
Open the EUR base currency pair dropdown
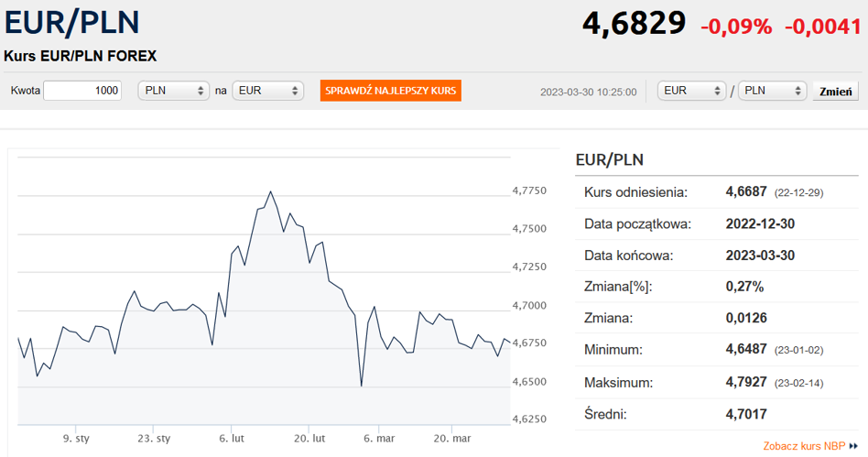click(x=692, y=91)
